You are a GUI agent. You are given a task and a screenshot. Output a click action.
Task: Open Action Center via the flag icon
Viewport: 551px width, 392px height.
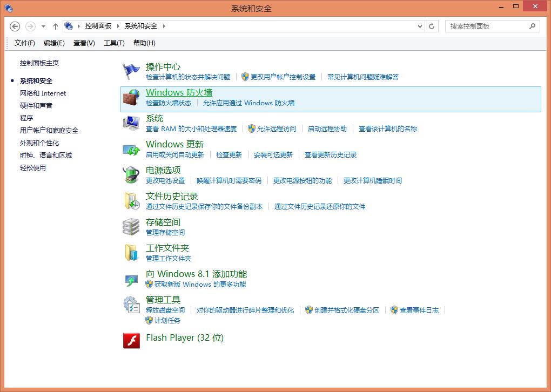coord(131,70)
